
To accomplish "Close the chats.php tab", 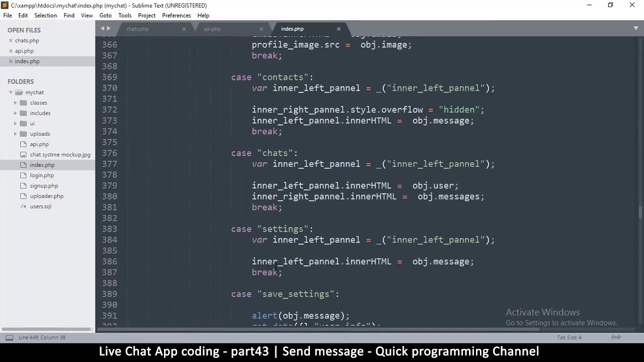I will 184,29.
